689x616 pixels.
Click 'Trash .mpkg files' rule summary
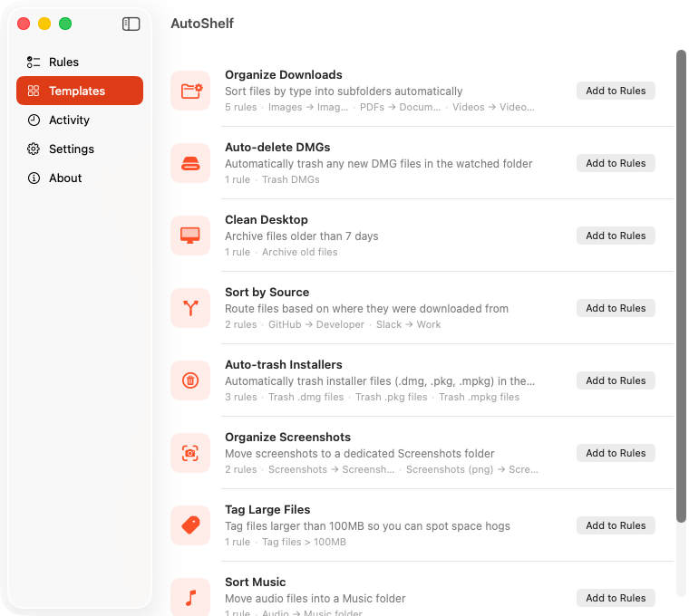coord(479,397)
